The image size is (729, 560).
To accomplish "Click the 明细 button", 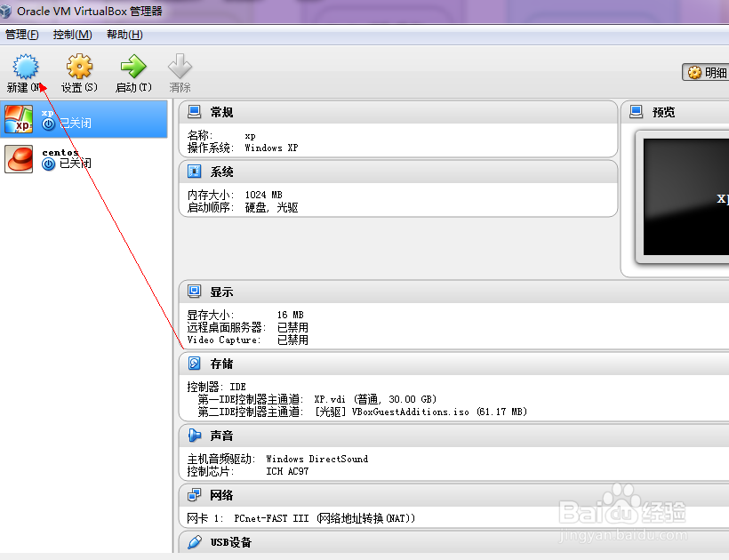I will pos(706,71).
